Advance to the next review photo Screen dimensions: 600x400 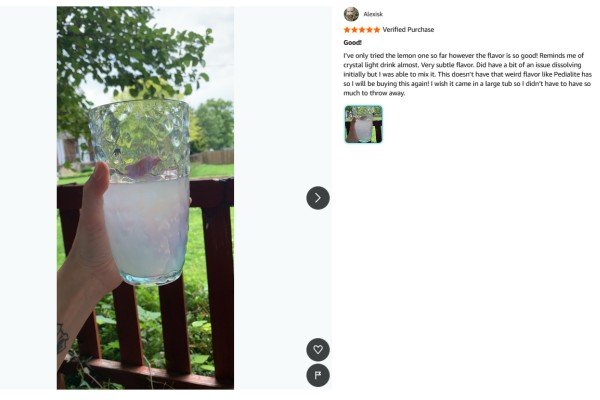[318, 198]
